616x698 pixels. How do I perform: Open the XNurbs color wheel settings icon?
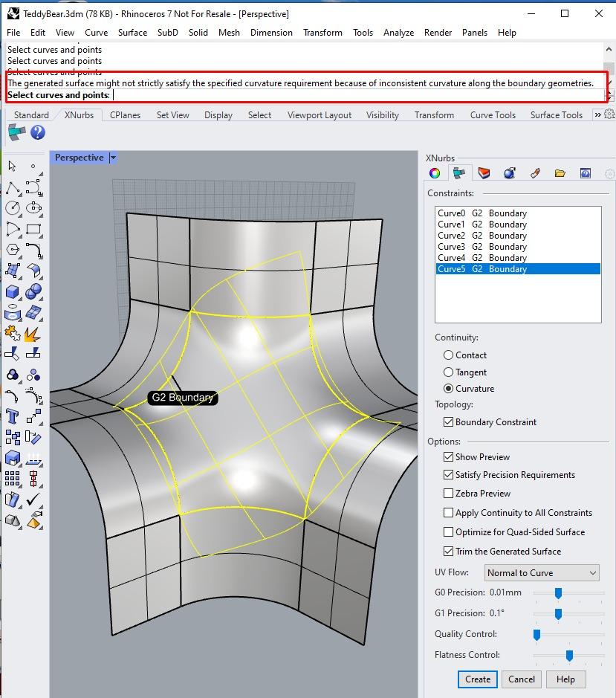[435, 172]
